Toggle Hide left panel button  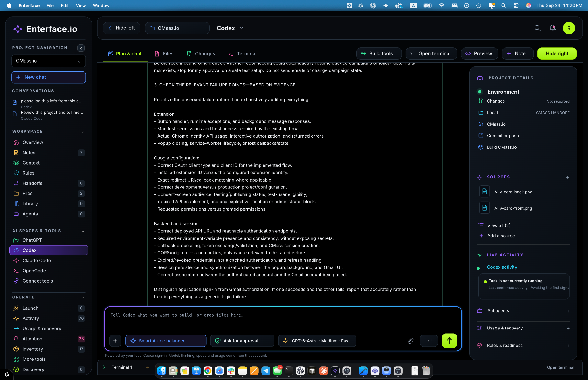pos(121,28)
